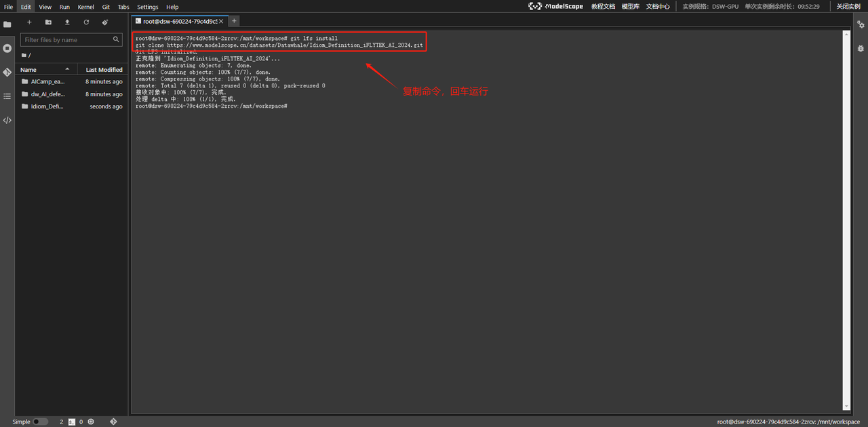Image resolution: width=868 pixels, height=427 pixels.
Task: Open the Running Terminals and Kernels sidebar
Action: [x=7, y=48]
